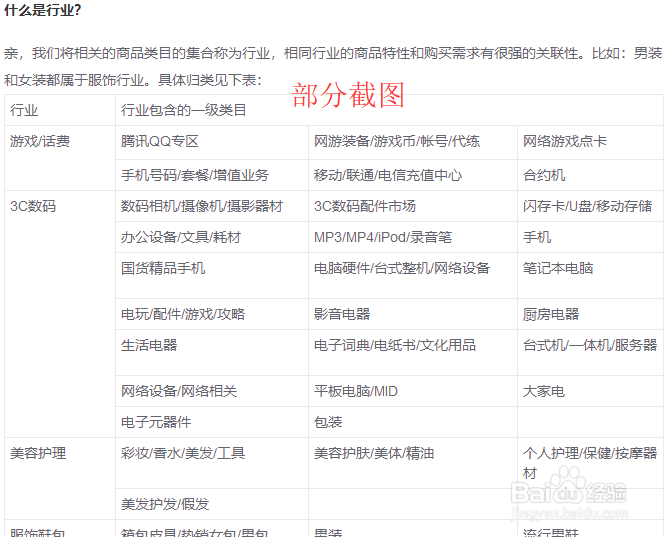The image size is (667, 537).
Task: Click the 网游装备/游戏币/帐号/代练 cell
Action: click(x=413, y=143)
